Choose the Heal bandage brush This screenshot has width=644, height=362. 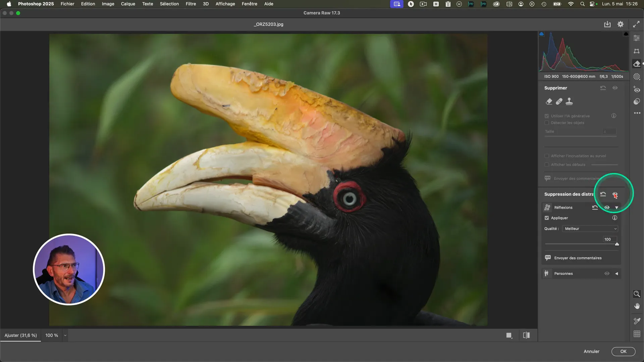[x=559, y=101]
